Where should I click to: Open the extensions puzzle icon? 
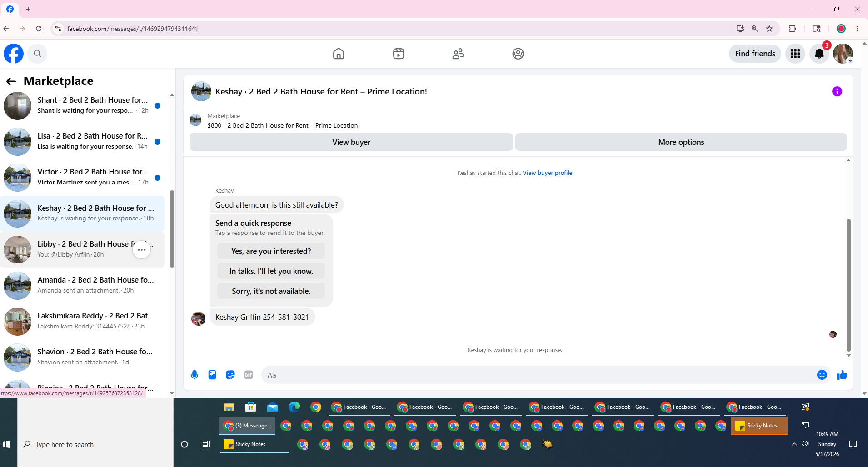(x=793, y=29)
